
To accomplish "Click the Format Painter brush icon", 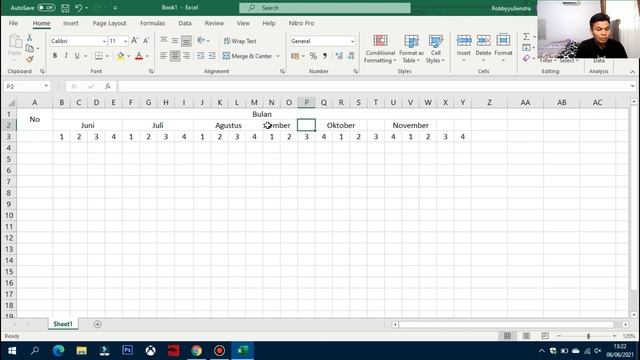I will pyautogui.click(x=29, y=59).
